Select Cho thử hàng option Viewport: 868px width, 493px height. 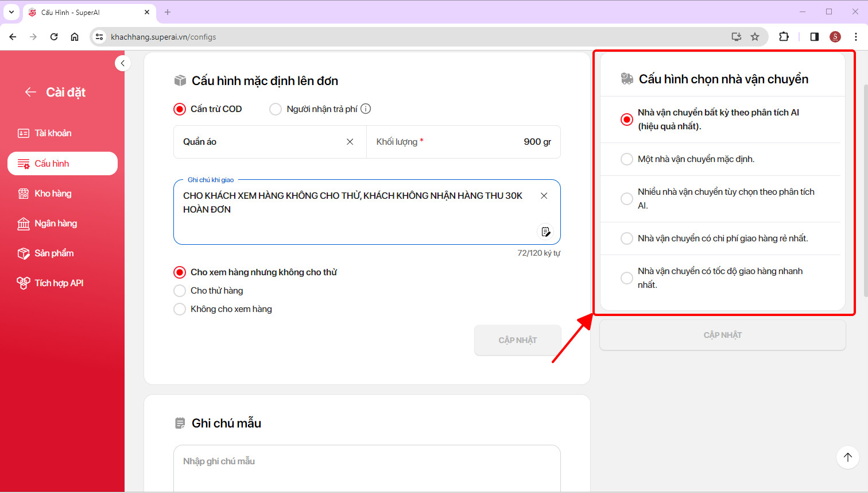[180, 291]
